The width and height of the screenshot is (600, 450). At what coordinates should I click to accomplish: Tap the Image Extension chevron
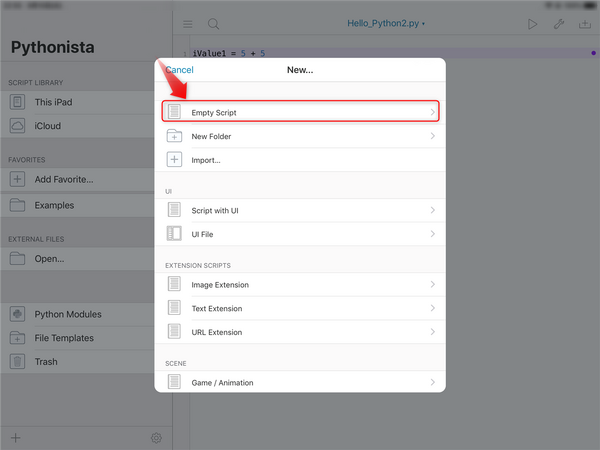pyautogui.click(x=433, y=285)
